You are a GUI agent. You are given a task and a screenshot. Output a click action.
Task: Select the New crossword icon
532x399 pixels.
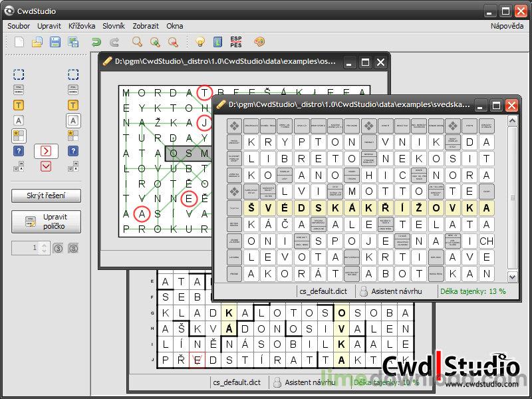pos(19,41)
